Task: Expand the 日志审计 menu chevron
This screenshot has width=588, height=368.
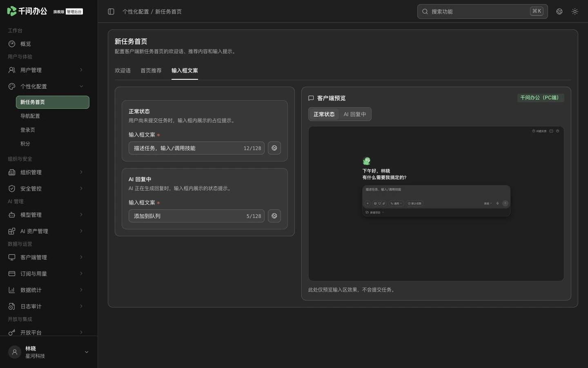Action: coord(81,306)
